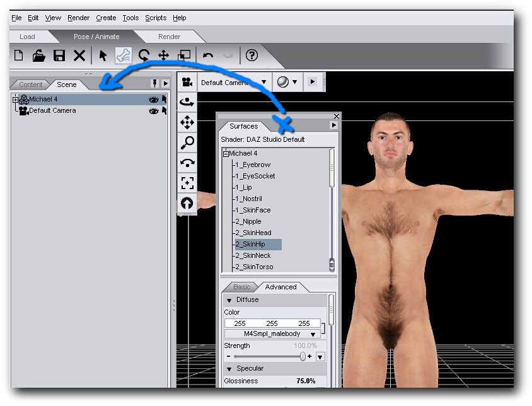
Task: Save scene with the floppy disk icon
Action: click(59, 55)
